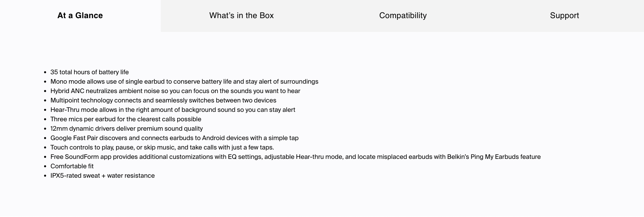Select the At a Glance tab
Viewport: 644px width, 217px height.
coord(80,15)
